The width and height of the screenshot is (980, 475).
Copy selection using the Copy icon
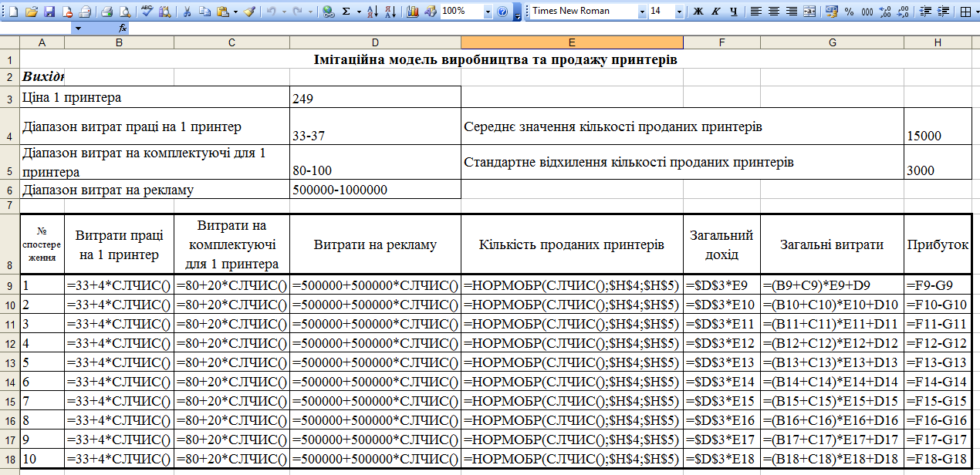(x=204, y=12)
